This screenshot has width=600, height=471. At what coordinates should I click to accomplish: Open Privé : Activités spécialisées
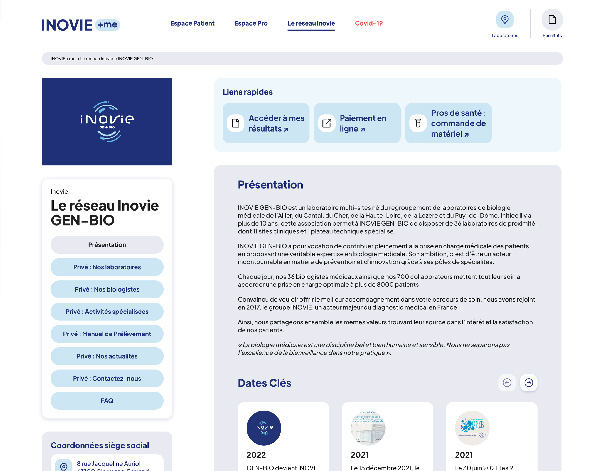[107, 311]
